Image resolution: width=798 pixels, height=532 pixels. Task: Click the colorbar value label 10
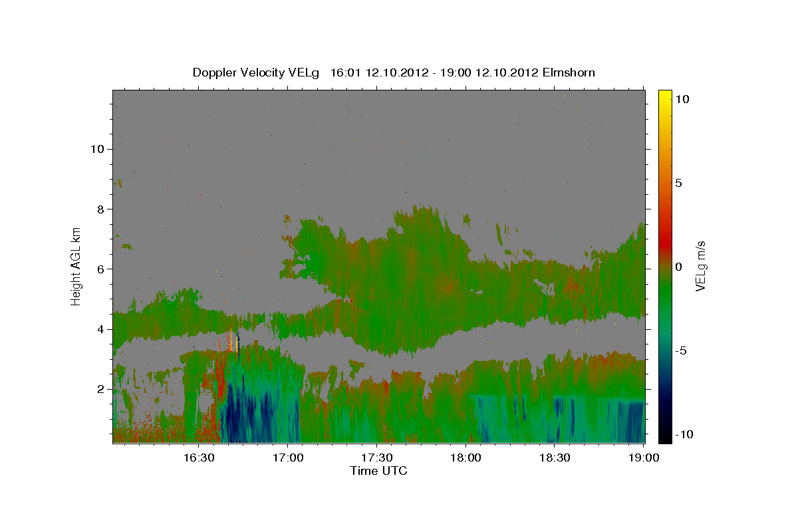click(x=682, y=98)
